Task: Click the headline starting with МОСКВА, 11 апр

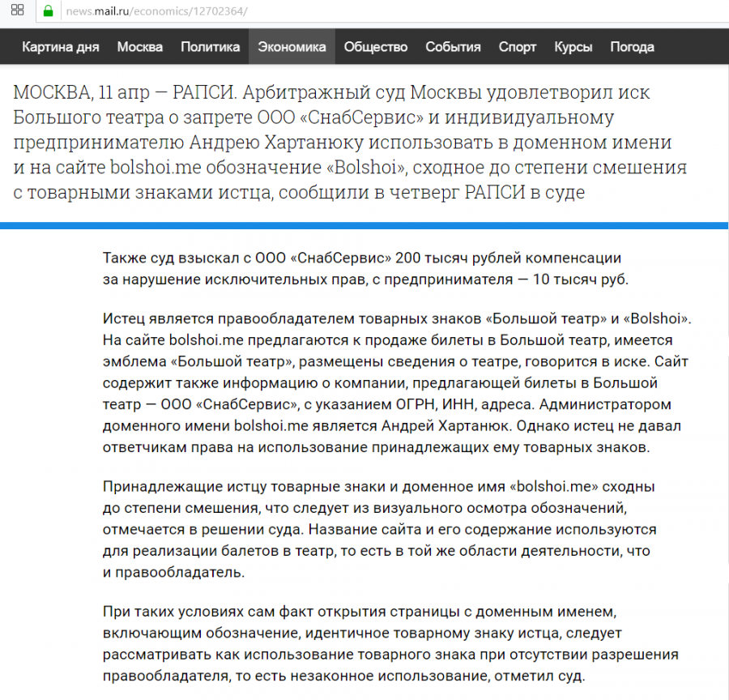Action: (350, 142)
